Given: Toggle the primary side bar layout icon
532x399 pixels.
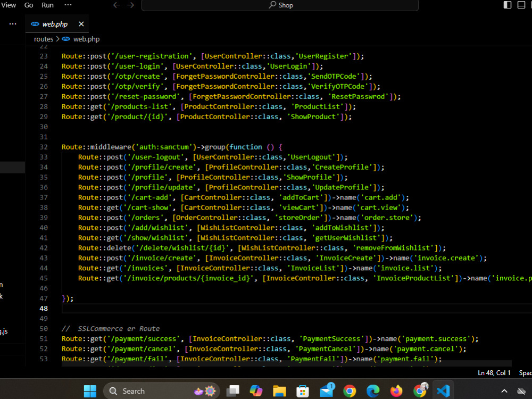Looking at the screenshot, I should click(507, 5).
